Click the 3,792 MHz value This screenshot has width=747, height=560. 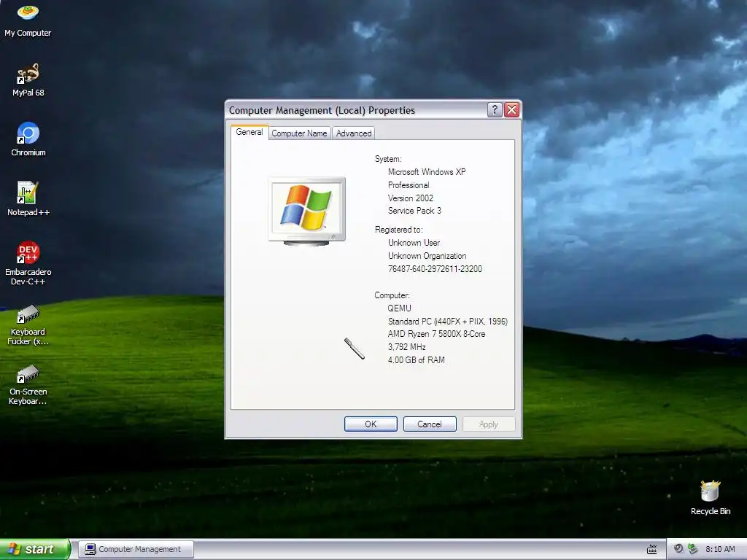point(407,347)
